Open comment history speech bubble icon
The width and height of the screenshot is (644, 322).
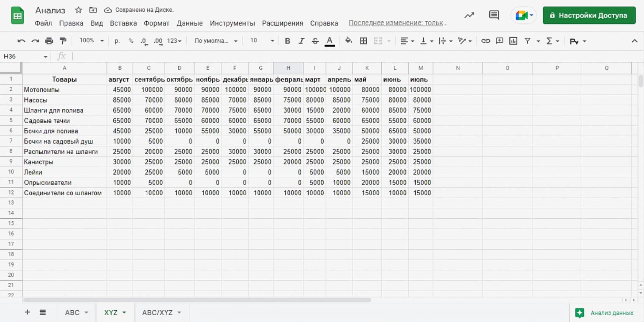point(494,15)
